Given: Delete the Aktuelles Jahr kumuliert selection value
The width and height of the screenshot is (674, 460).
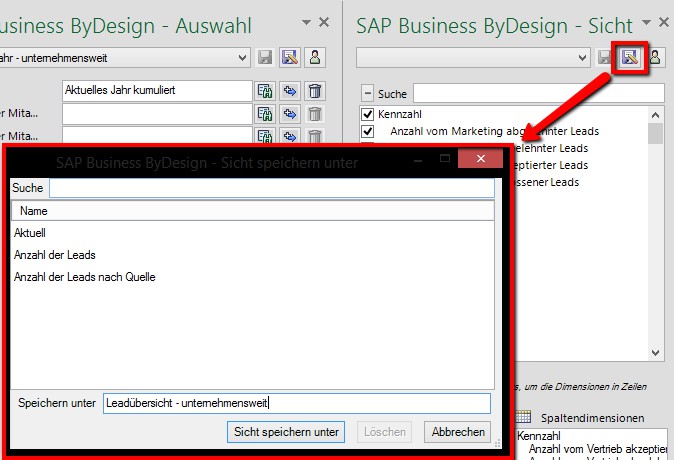Looking at the screenshot, I should [x=315, y=91].
